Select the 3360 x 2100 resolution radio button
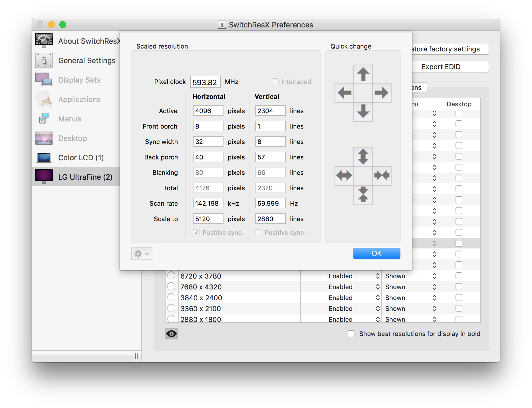 point(171,308)
